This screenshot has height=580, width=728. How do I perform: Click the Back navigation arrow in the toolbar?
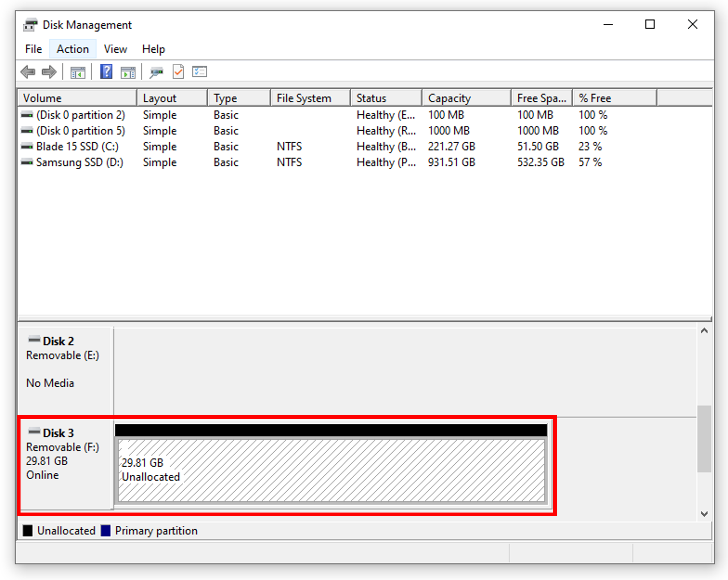pyautogui.click(x=28, y=72)
